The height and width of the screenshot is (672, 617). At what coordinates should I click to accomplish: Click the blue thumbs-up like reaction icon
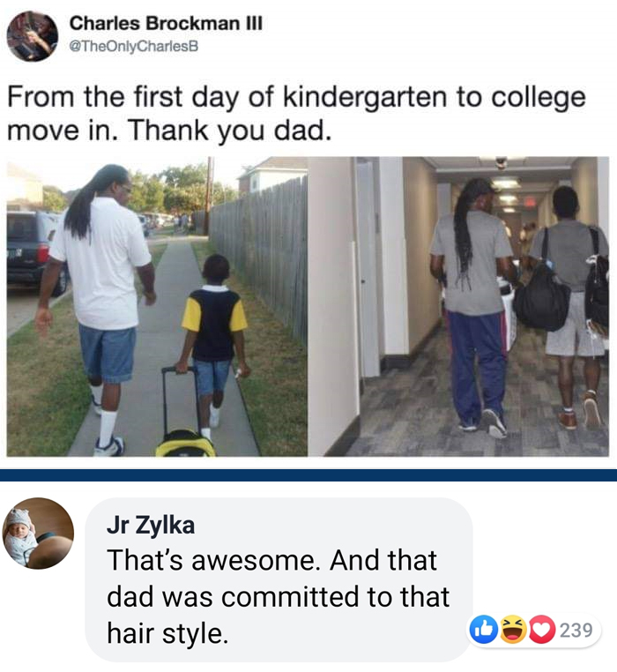click(483, 630)
